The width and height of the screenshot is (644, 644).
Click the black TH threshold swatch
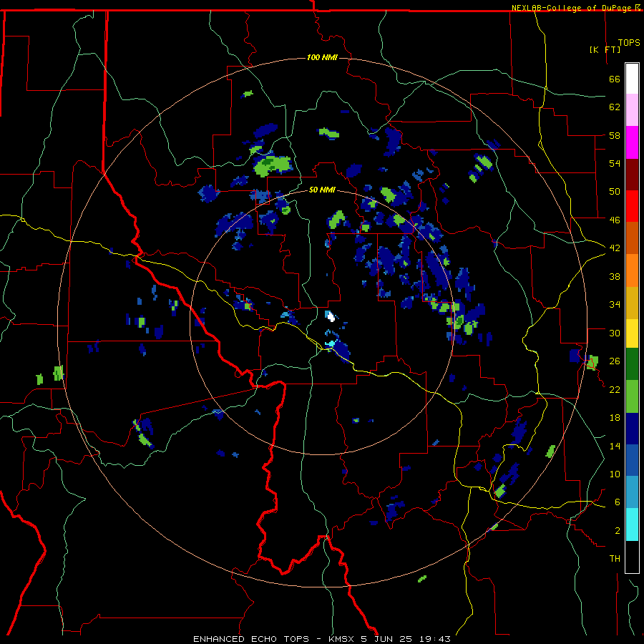632,557
